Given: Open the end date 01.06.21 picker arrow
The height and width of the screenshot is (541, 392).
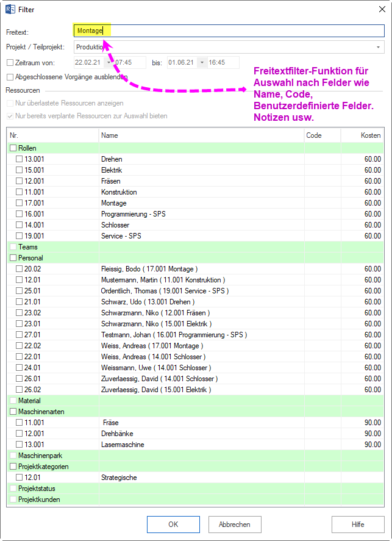Looking at the screenshot, I should [x=202, y=63].
